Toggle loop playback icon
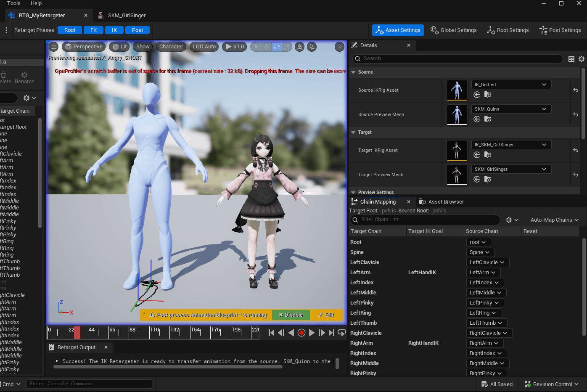587x392 pixels. coord(342,333)
